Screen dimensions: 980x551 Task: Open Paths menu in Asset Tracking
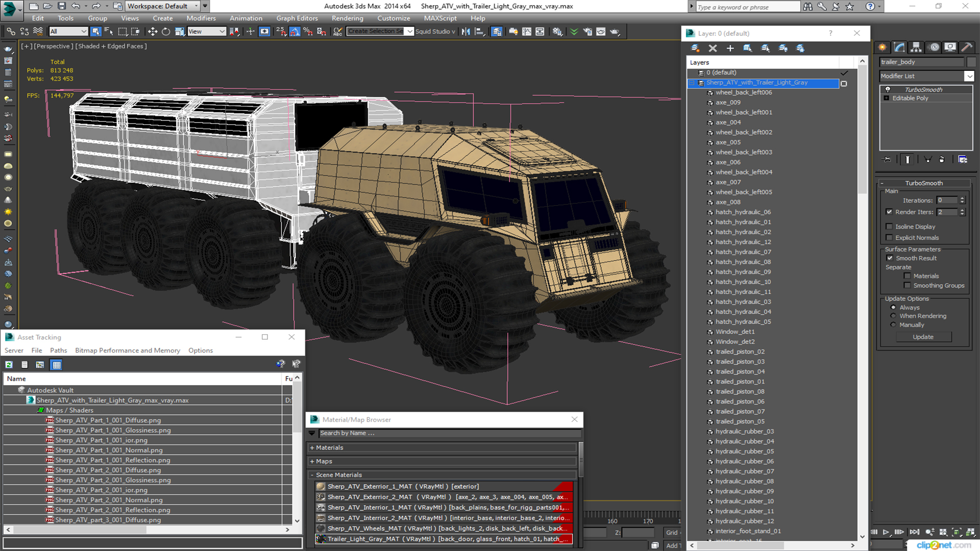pyautogui.click(x=58, y=350)
